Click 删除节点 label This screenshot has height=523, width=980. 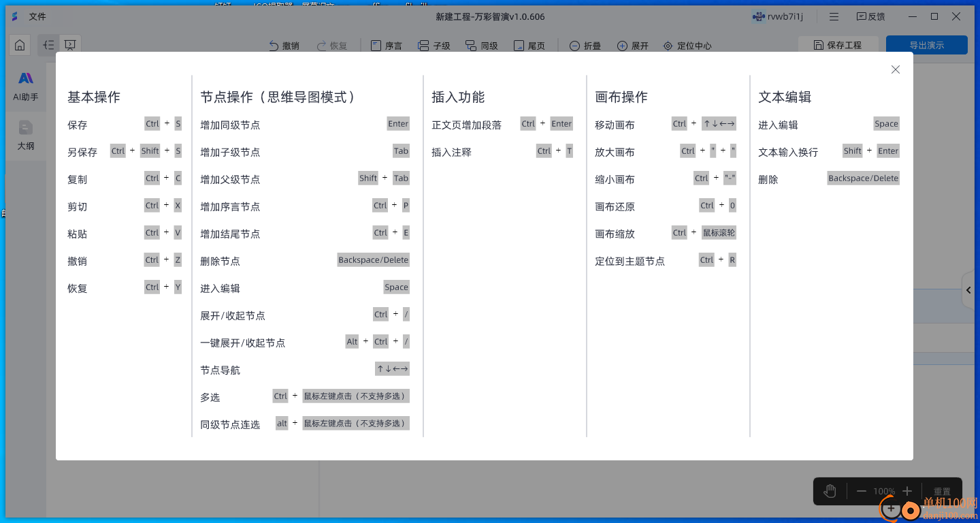pyautogui.click(x=220, y=261)
